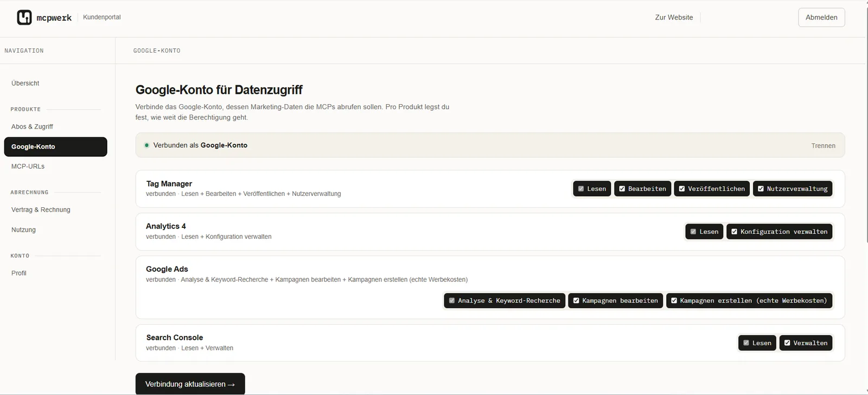Open Profil settings
Image resolution: width=868 pixels, height=395 pixels.
pos(19,273)
